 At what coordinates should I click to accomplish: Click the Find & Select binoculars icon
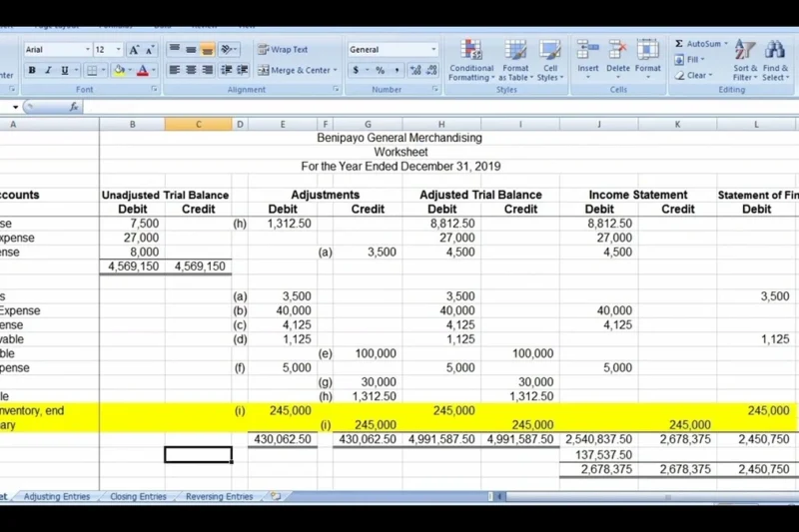click(775, 60)
